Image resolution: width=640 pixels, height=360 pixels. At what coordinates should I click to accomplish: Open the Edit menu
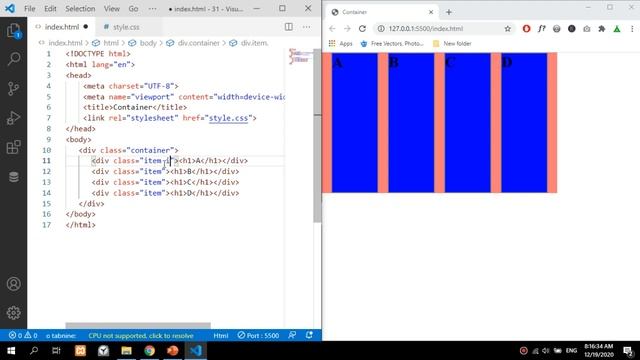tap(50, 9)
